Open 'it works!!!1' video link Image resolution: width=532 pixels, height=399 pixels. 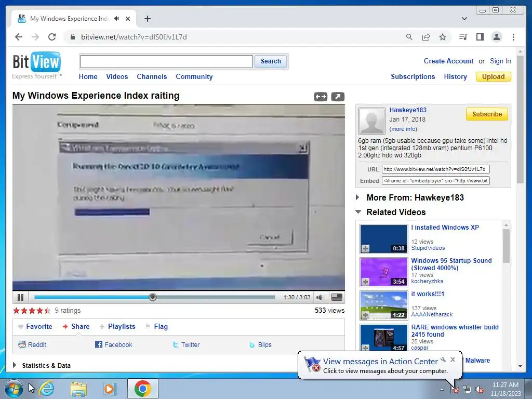pos(428,294)
